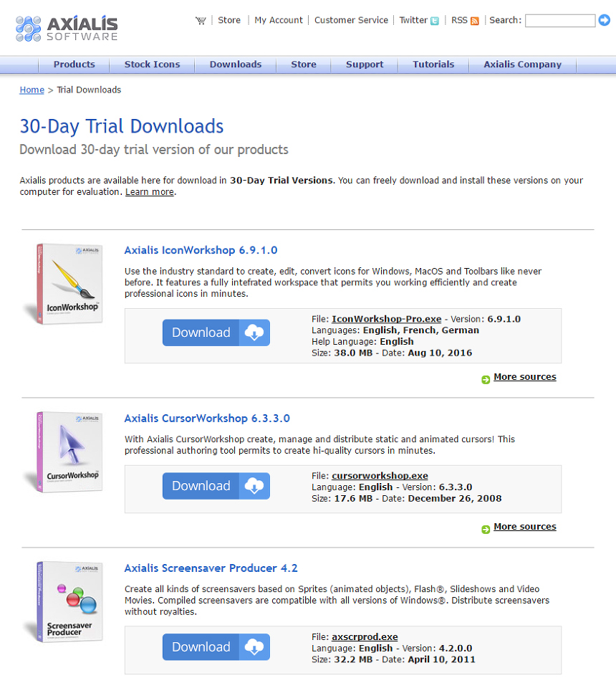This screenshot has height=678, width=616.
Task: Open the Stock Icons menu
Action: (152, 65)
